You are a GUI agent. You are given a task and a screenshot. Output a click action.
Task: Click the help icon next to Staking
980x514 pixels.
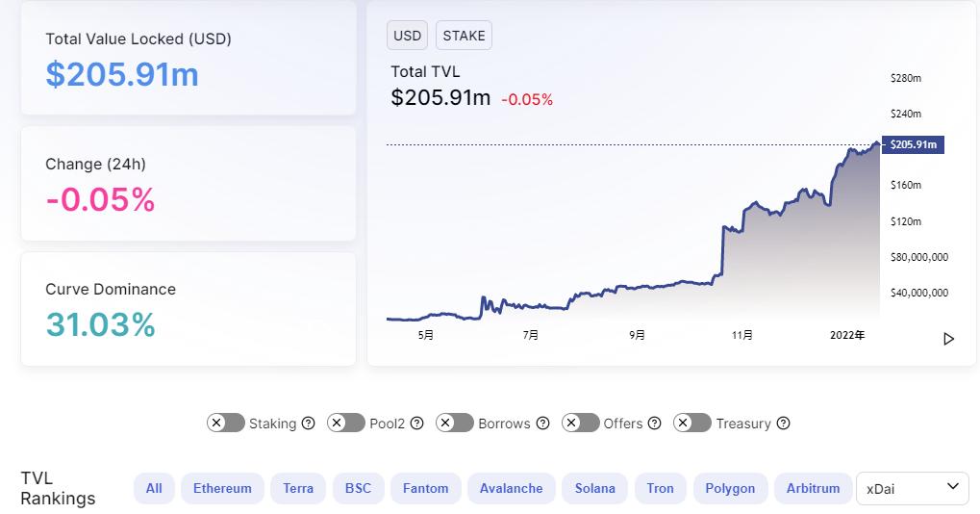point(309,424)
